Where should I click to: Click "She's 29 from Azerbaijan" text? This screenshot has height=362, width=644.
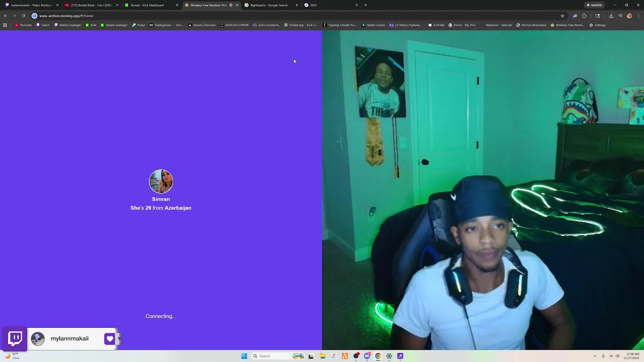tap(161, 208)
